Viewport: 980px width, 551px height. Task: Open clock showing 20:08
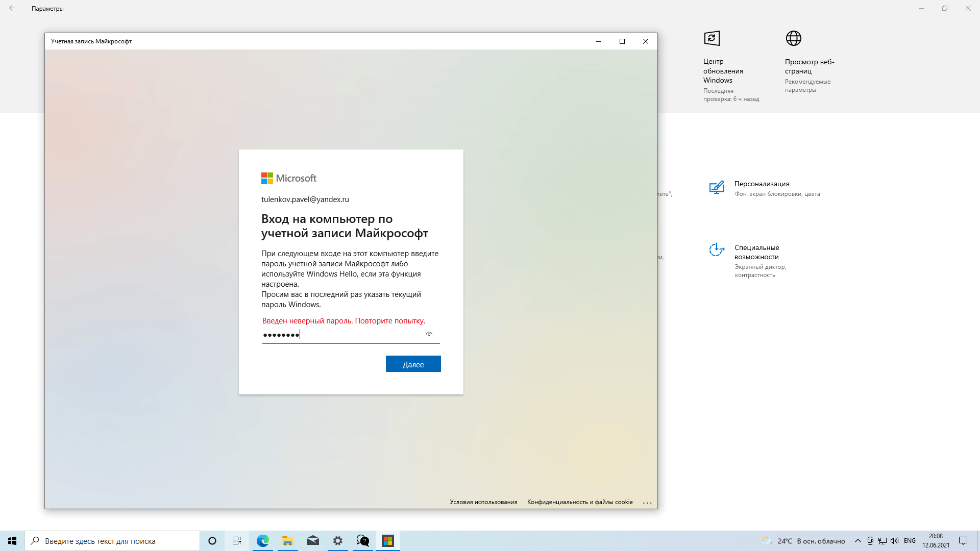coord(936,541)
